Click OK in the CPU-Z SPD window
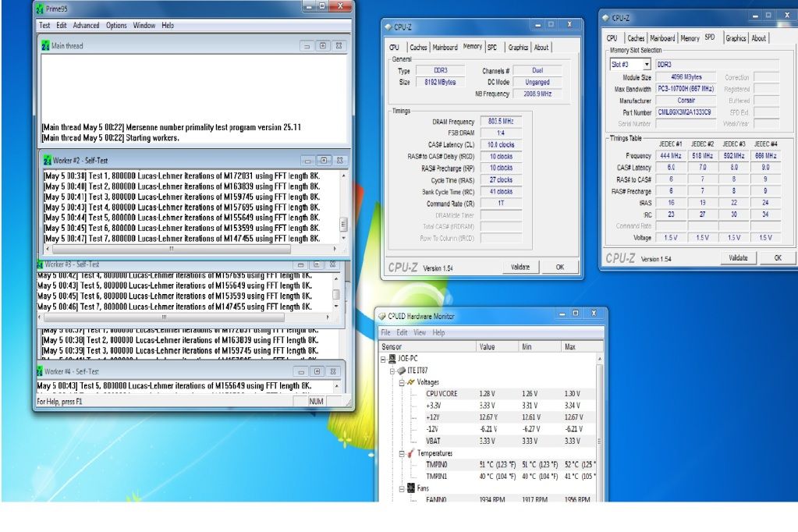The image size is (798, 532). pyautogui.click(x=778, y=257)
